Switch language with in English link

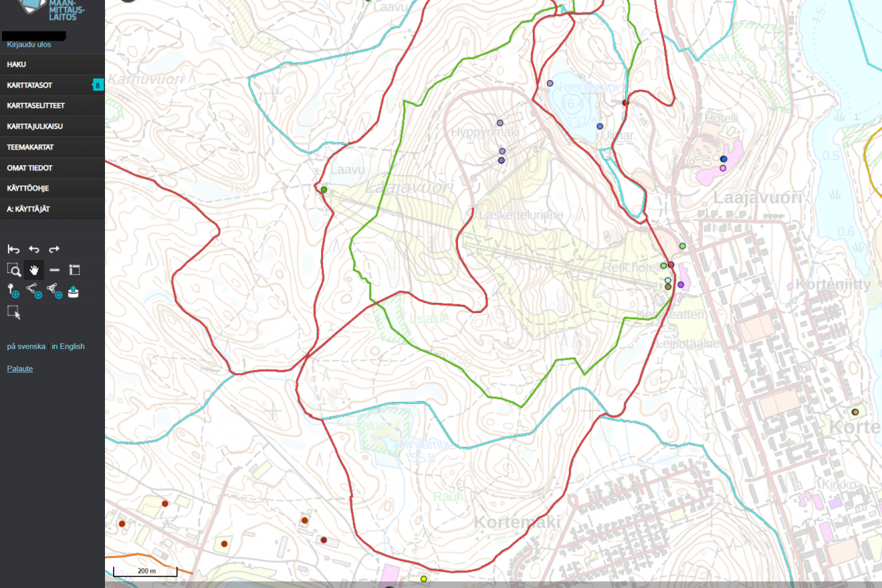coord(68,346)
